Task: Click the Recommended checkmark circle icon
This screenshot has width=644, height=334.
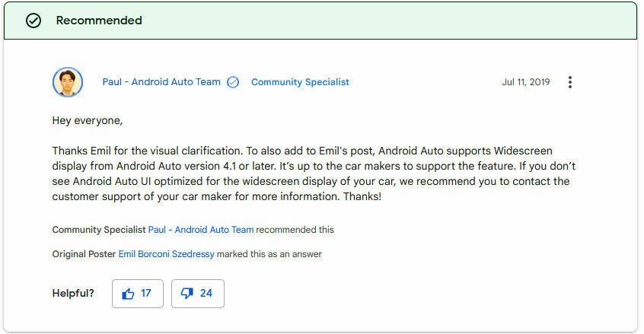Action: [x=33, y=21]
